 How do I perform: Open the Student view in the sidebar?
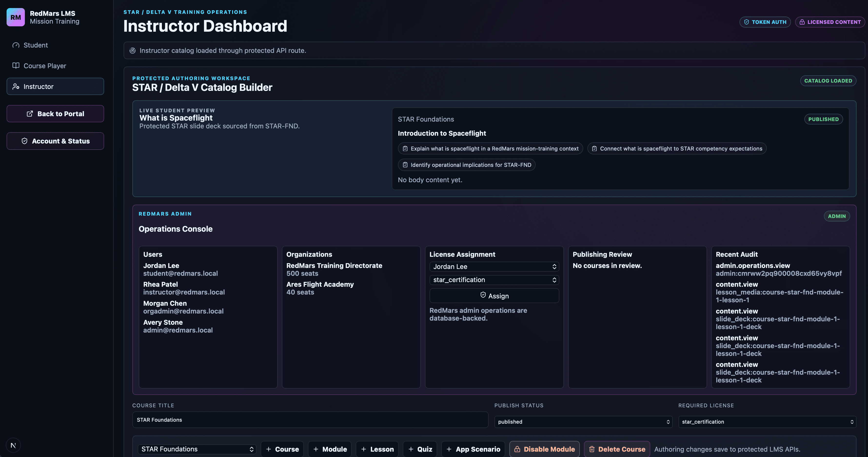[x=55, y=45]
